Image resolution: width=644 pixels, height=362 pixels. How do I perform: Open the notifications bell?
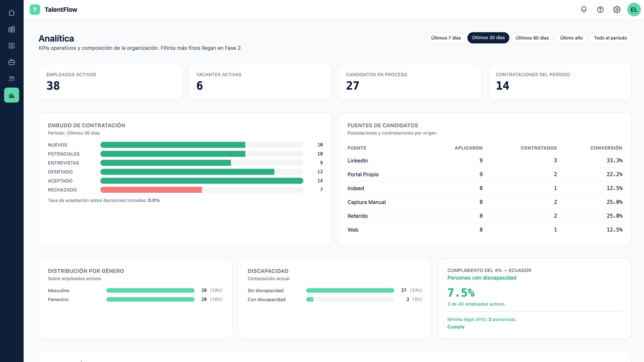(584, 10)
